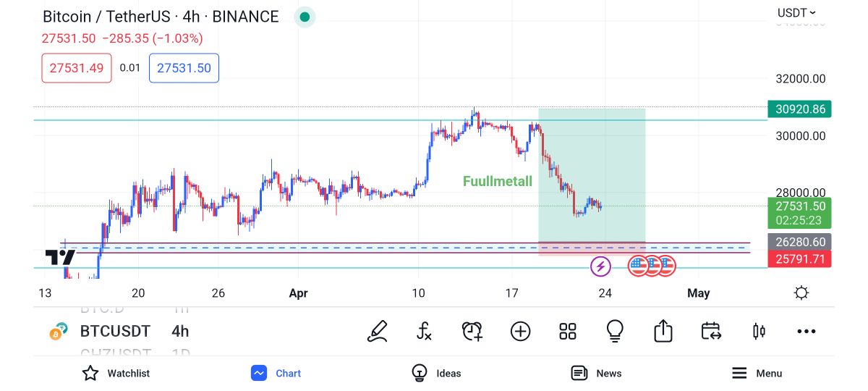Viewport: 868px width, 391px height.
Task: Open the indicators fx icon
Action: [425, 332]
